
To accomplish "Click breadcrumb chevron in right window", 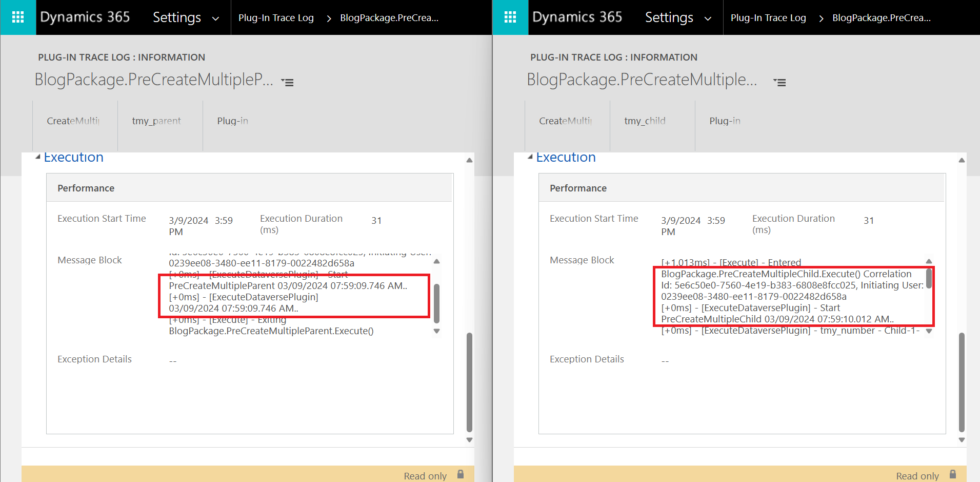I will tap(821, 18).
